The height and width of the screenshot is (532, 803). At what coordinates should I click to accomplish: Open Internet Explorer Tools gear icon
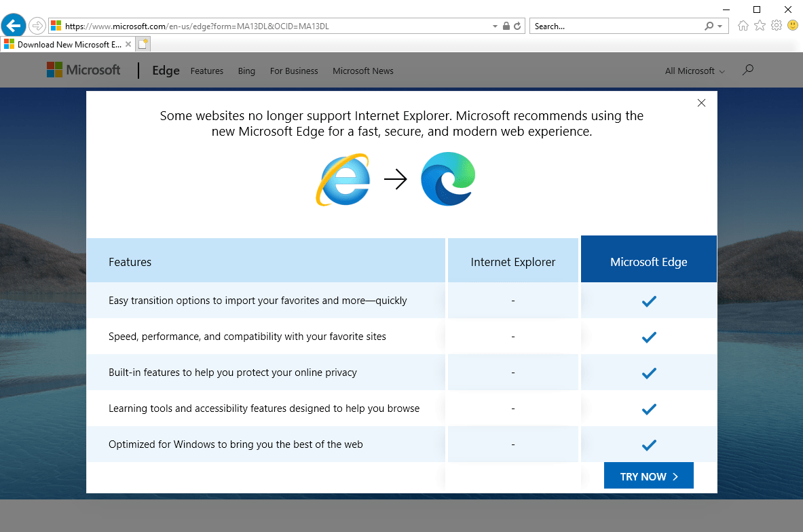(776, 25)
